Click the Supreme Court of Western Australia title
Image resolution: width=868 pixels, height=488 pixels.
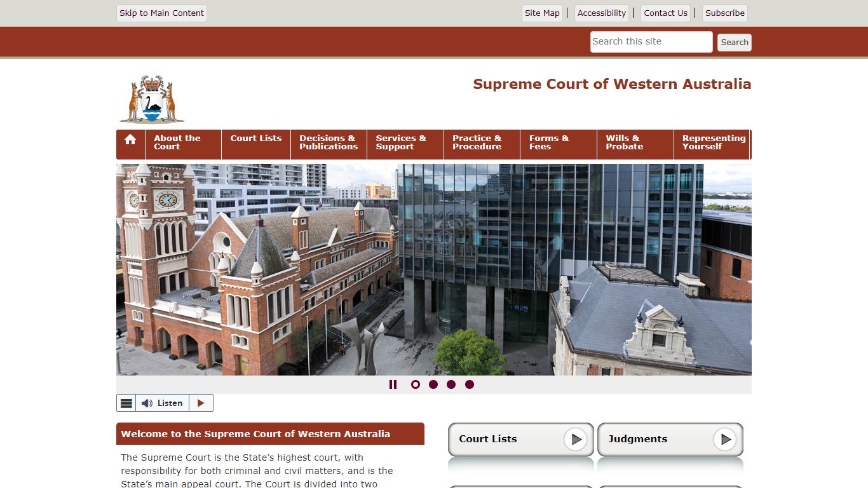pos(612,84)
